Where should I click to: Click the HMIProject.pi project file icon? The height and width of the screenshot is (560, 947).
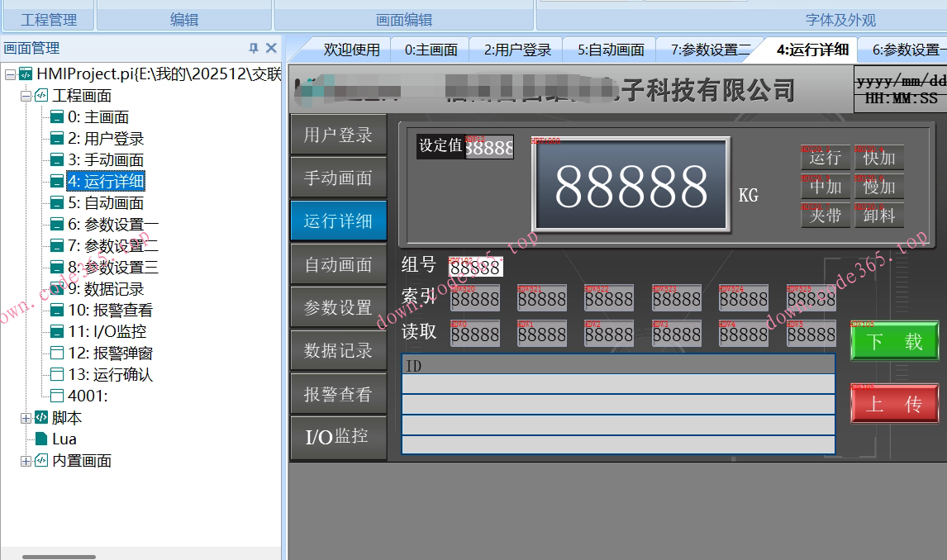point(26,74)
